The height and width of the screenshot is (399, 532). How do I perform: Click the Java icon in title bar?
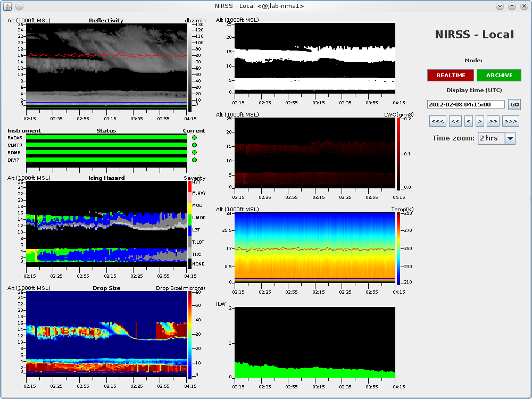pyautogui.click(x=7, y=6)
